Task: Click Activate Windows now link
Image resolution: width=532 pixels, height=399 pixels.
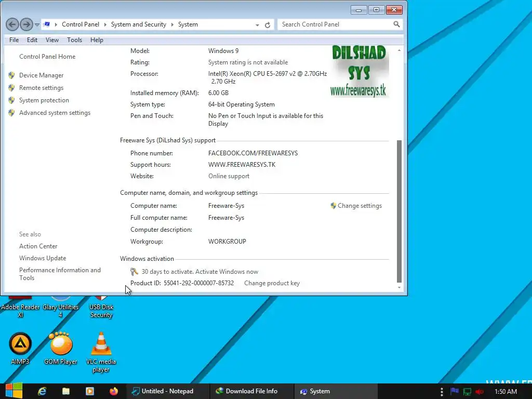Action: [227, 272]
